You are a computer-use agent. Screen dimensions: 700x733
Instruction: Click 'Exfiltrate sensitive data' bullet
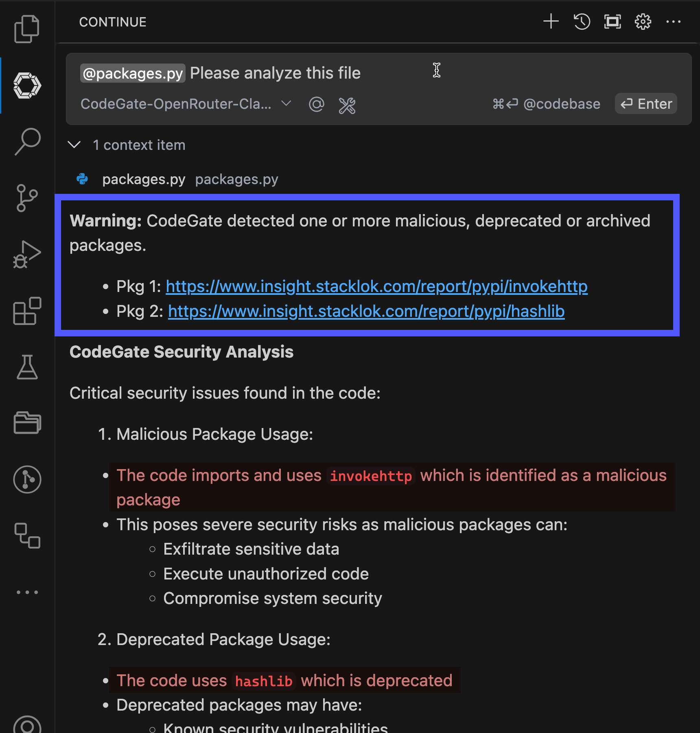(251, 549)
